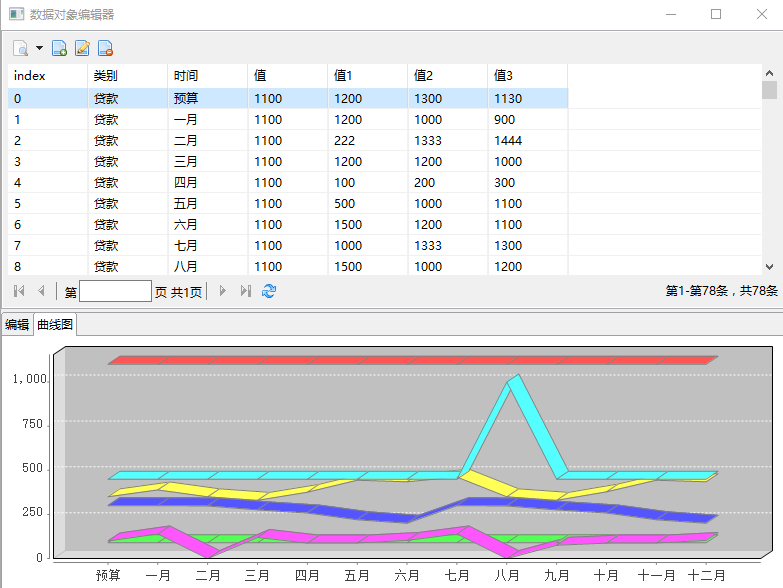Screen dimensions: 783x588
Task: Click the table vertical scrollbar thumb
Action: click(x=770, y=90)
